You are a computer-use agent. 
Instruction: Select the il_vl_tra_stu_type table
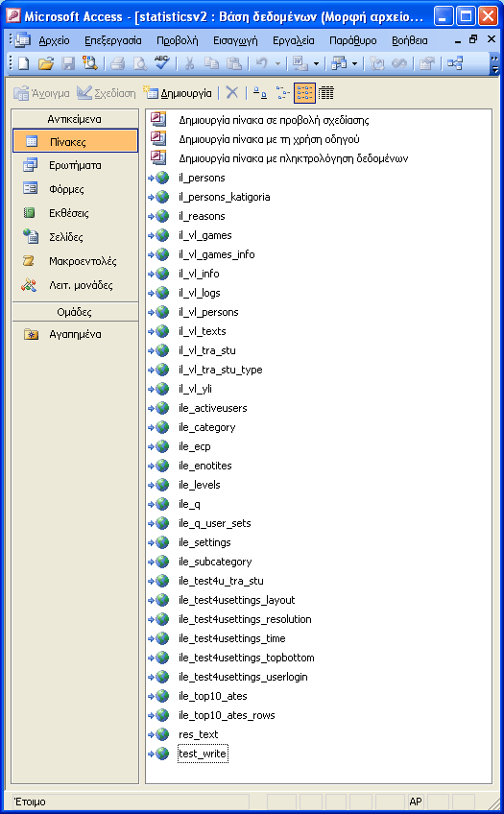click(221, 370)
